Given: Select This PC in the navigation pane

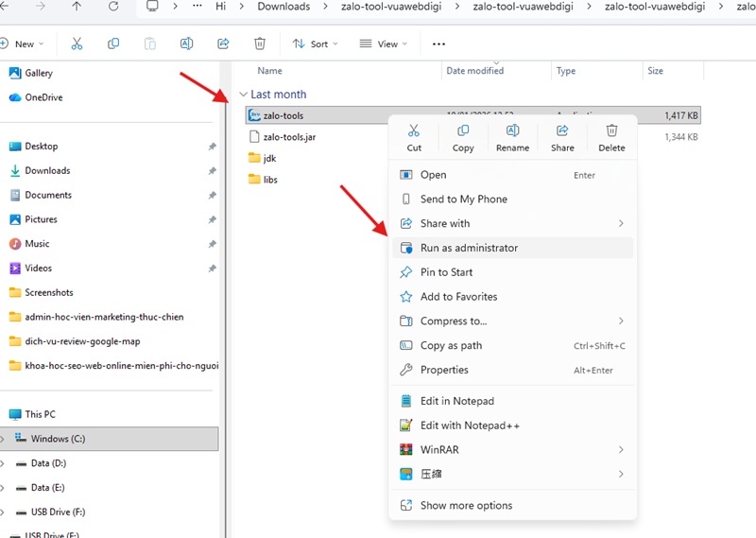Looking at the screenshot, I should [x=32, y=414].
